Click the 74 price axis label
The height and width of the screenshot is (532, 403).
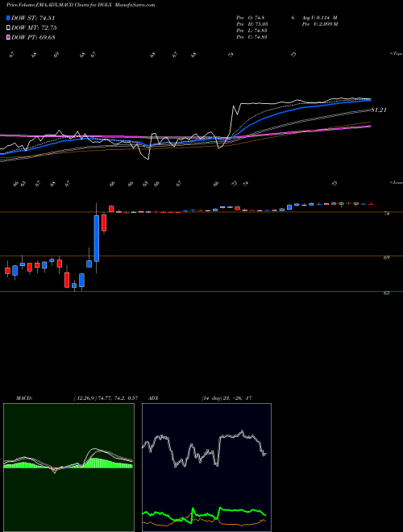pyautogui.click(x=386, y=214)
